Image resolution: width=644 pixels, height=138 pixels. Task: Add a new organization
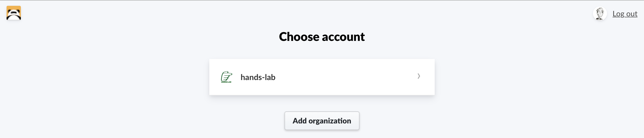point(322,121)
